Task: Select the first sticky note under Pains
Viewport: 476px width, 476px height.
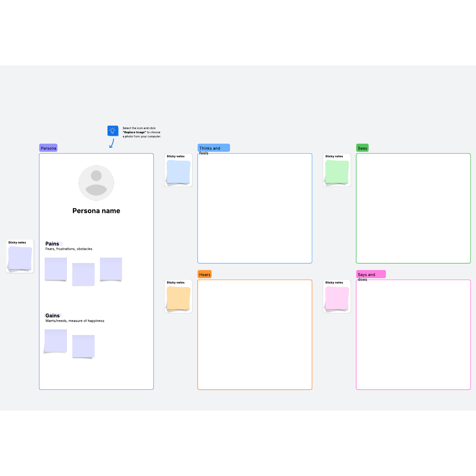Action: (56, 269)
